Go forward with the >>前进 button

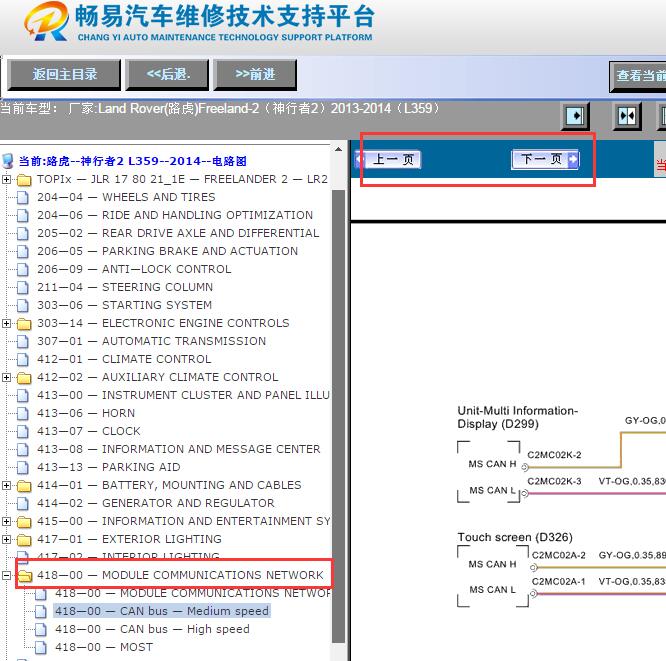[255, 75]
